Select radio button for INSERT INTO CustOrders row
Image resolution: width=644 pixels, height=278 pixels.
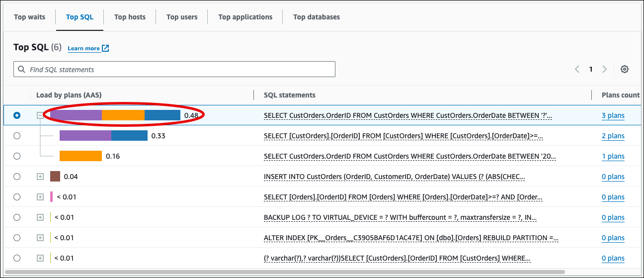click(17, 177)
